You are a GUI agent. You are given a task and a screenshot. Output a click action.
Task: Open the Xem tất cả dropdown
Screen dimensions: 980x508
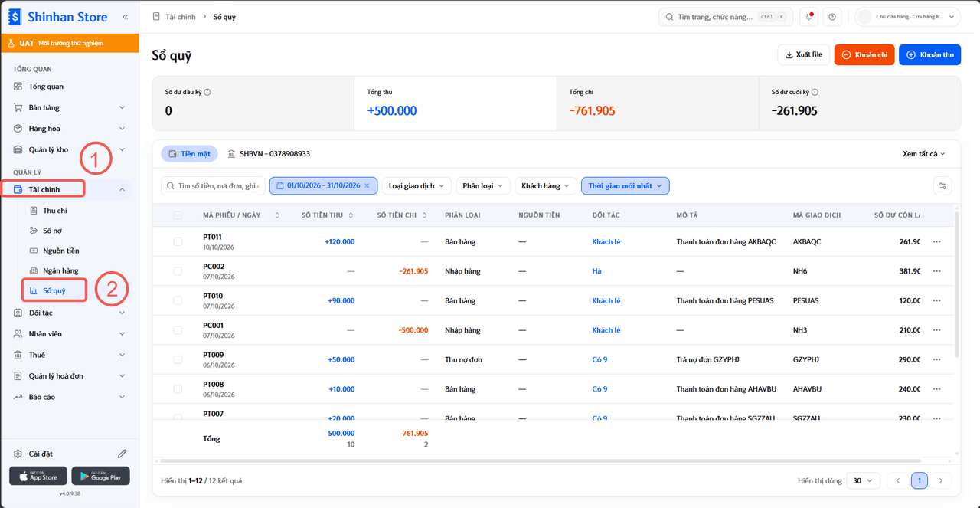pos(924,154)
